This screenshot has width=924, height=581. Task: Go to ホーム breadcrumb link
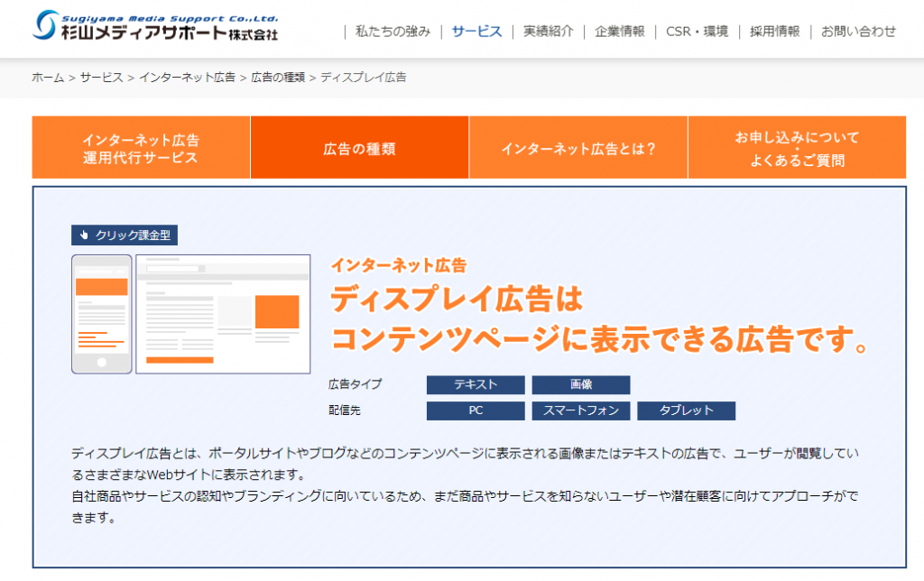pos(48,78)
